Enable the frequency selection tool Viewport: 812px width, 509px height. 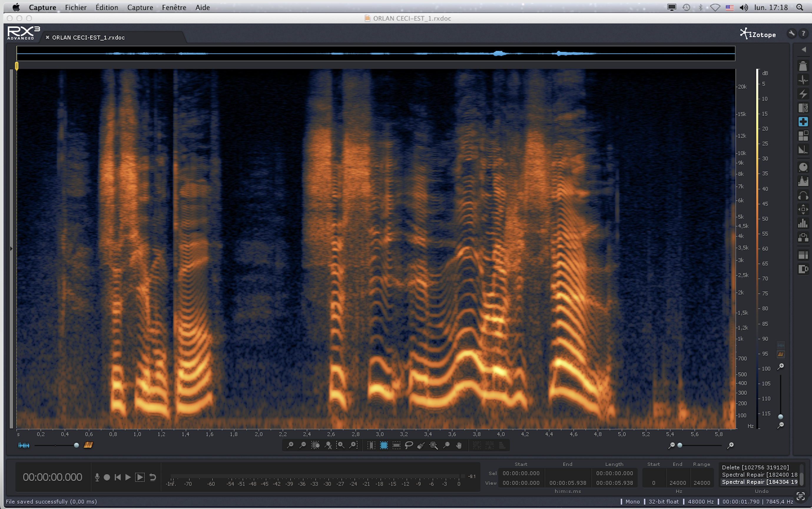(396, 445)
